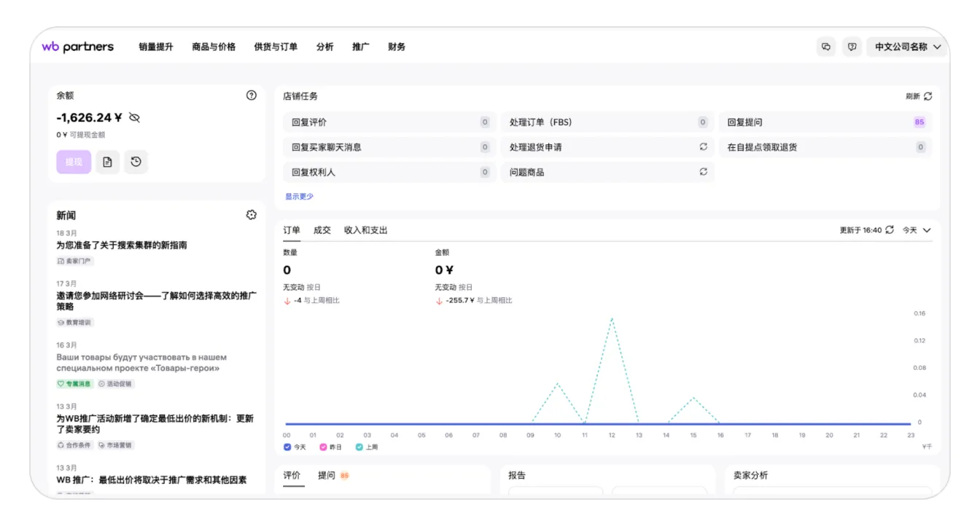Image resolution: width=980 pixels, height=526 pixels.
Task: Open news about 搜索集群的新指南
Action: tap(122, 246)
